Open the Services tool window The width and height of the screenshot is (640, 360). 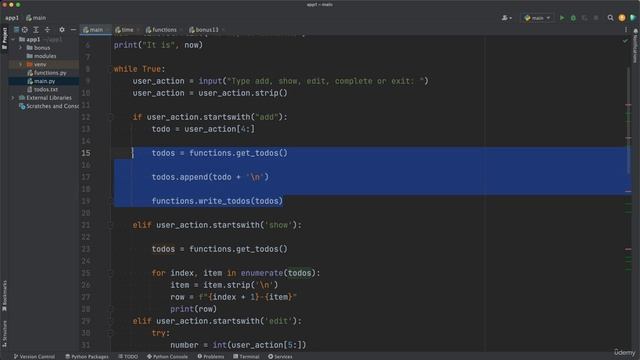[280, 356]
